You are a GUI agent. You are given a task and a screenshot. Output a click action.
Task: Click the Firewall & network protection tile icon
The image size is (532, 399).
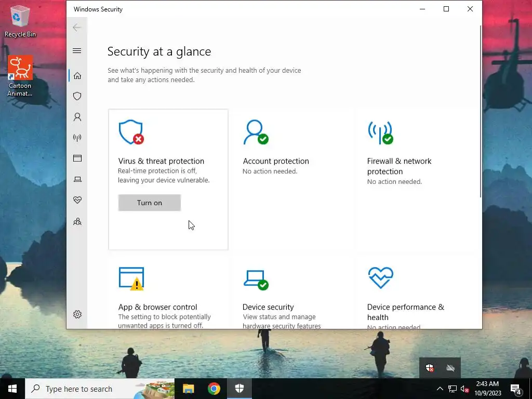380,132
